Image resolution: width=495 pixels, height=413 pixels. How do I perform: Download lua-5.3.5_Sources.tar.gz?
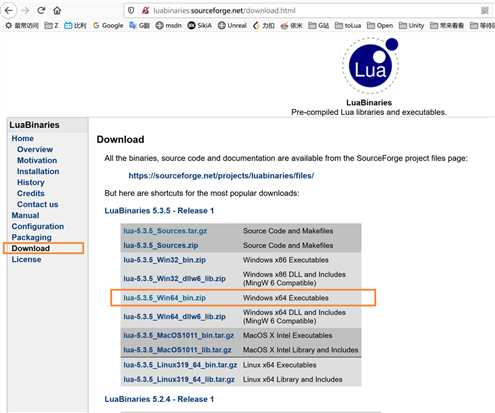[x=165, y=231]
